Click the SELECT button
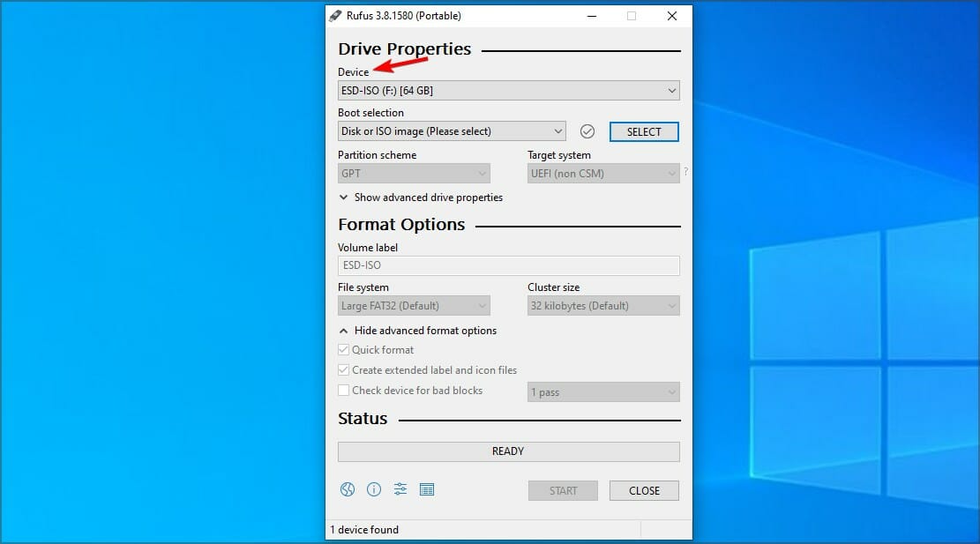Image resolution: width=980 pixels, height=544 pixels. [644, 131]
